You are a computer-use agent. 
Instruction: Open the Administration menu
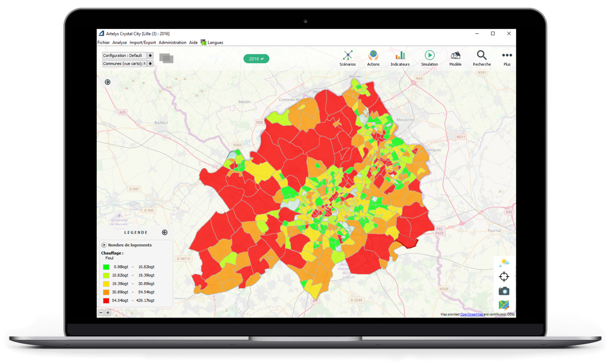172,42
